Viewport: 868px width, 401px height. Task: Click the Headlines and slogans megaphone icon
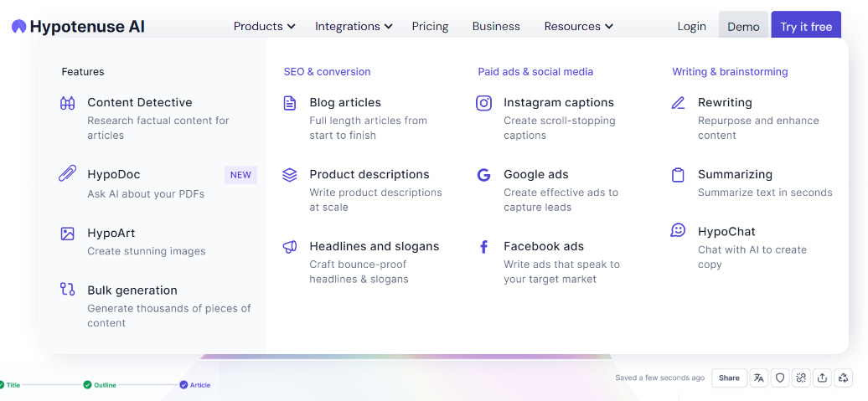[290, 247]
